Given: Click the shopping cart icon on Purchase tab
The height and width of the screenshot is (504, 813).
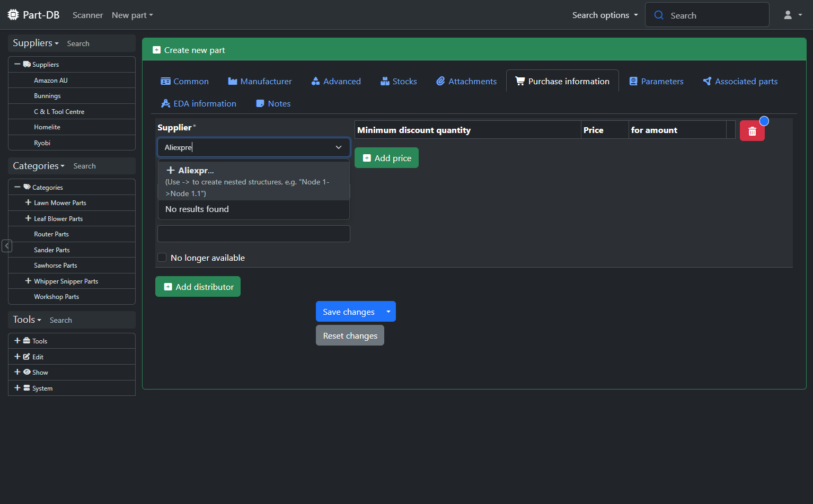Looking at the screenshot, I should point(520,81).
